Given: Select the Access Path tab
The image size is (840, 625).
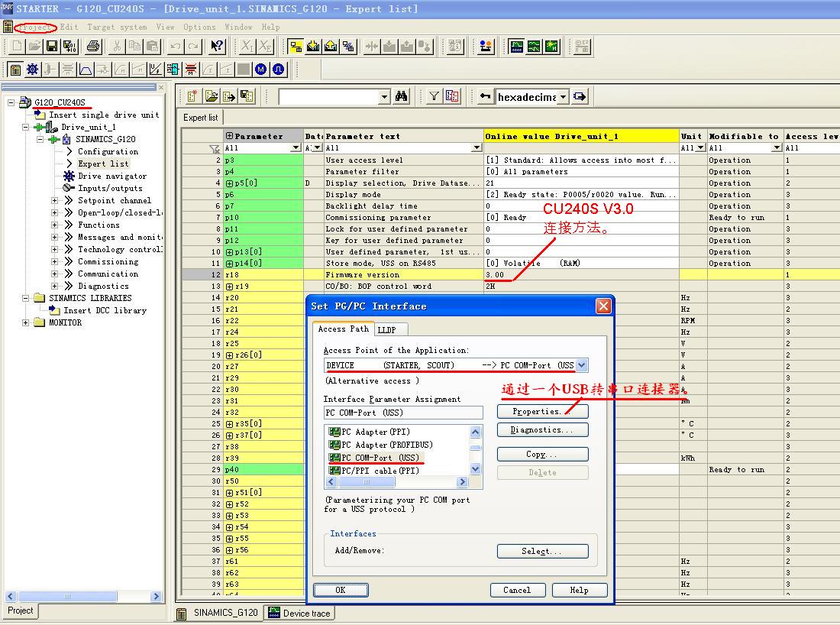Looking at the screenshot, I should tap(344, 329).
